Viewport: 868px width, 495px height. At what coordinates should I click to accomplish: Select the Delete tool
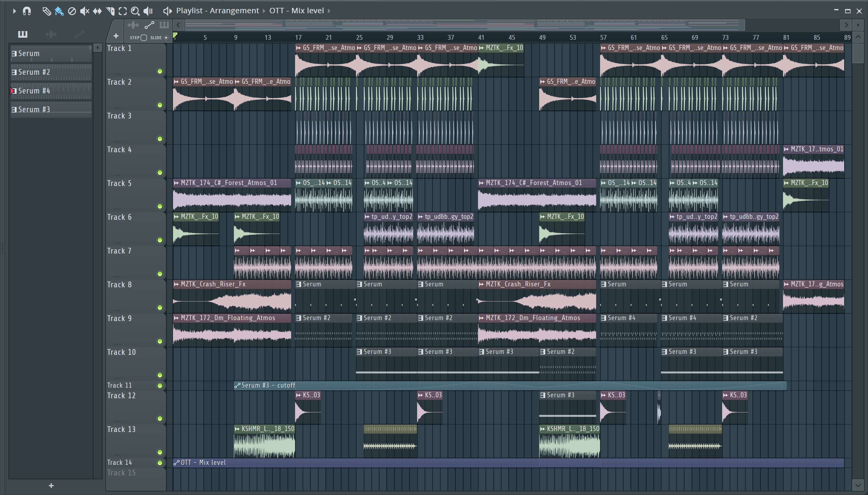pos(72,11)
